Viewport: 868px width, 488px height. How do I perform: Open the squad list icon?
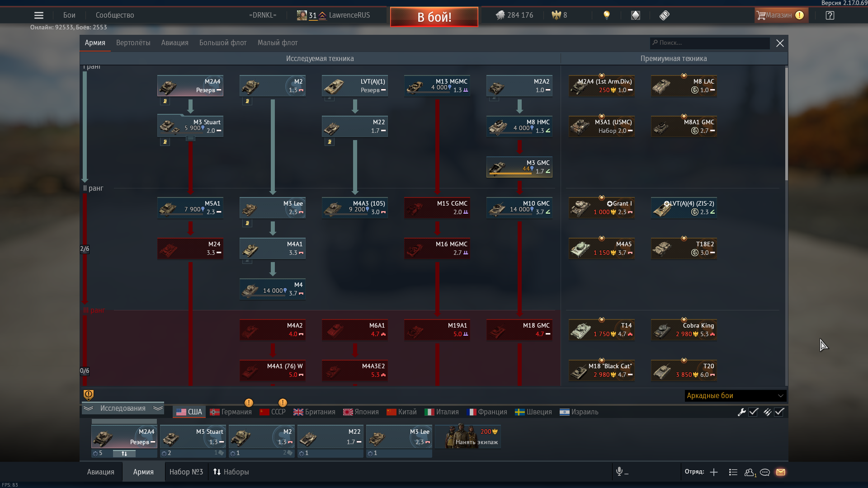[x=733, y=472]
